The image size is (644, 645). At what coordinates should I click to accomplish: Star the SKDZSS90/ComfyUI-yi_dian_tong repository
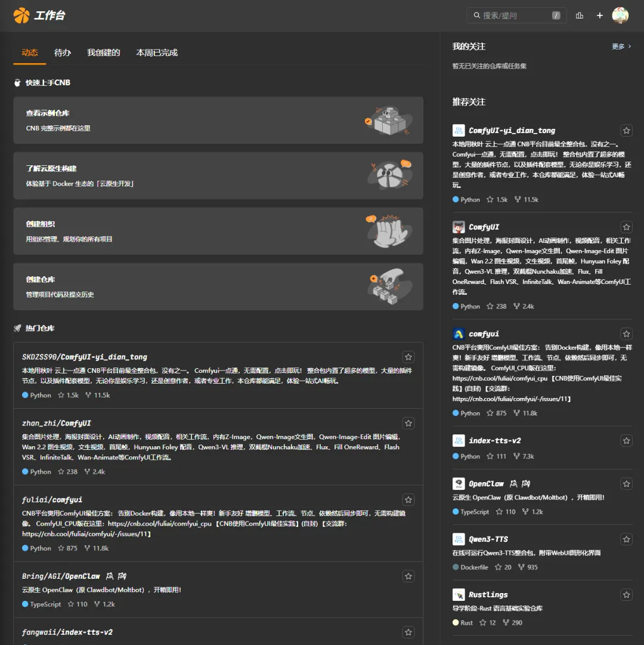tap(408, 357)
